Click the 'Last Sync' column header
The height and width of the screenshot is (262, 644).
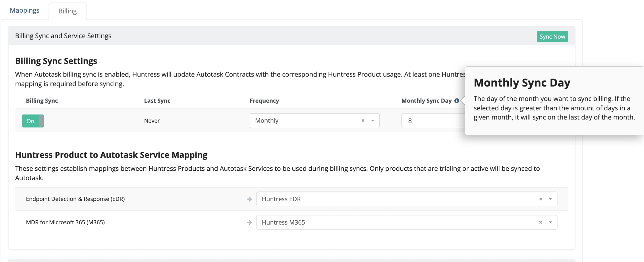[x=157, y=101]
